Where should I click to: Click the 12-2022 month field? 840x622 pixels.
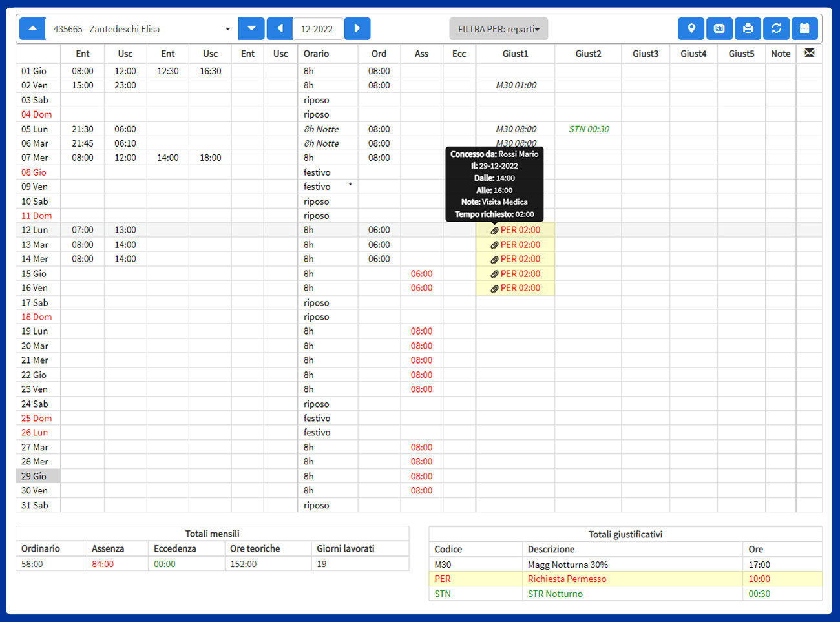pyautogui.click(x=317, y=29)
